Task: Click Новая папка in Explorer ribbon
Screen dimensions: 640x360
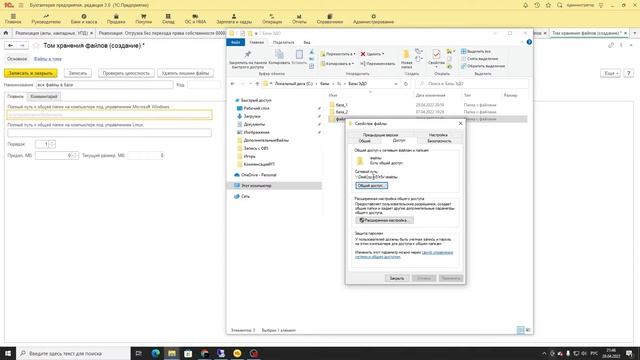Action: click(407, 59)
